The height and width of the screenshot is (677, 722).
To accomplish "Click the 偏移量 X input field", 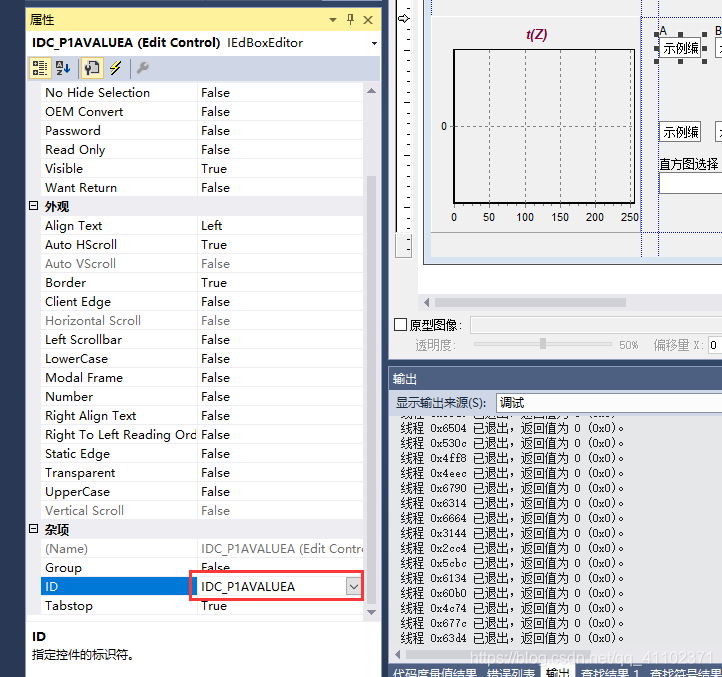I will point(715,345).
